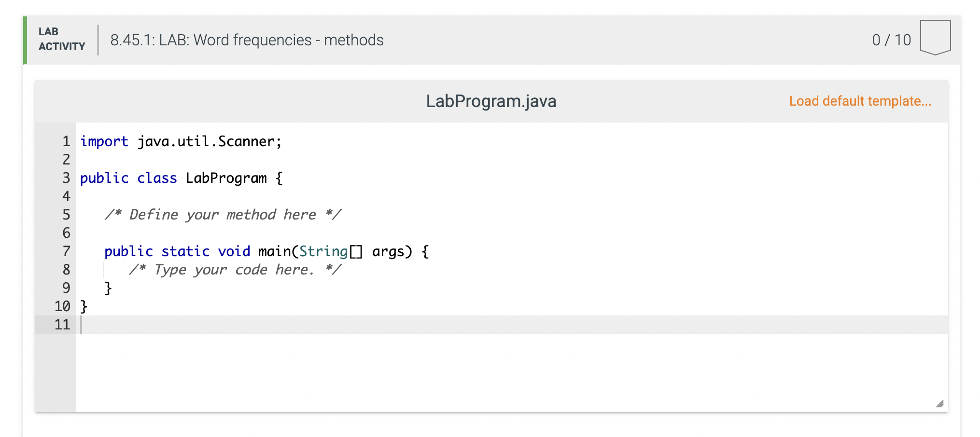Click line number 7 in the gutter
The height and width of the screenshot is (437, 980).
[x=66, y=251]
